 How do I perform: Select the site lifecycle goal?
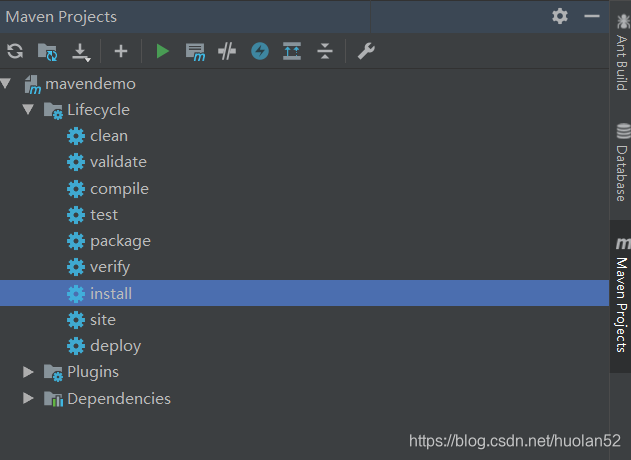pos(103,320)
